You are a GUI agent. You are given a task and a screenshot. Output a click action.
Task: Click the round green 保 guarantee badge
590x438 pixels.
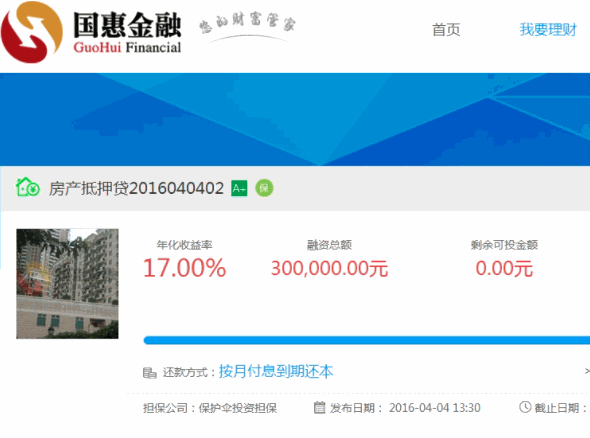[264, 188]
